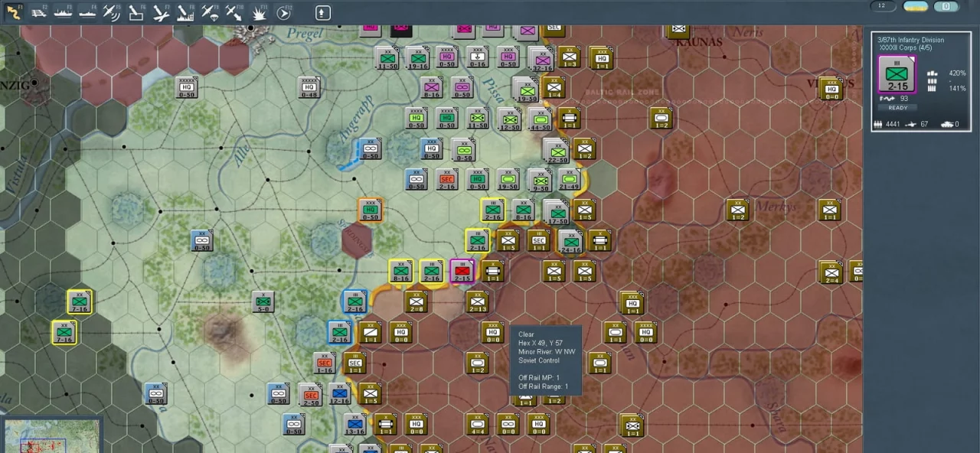The height and width of the screenshot is (453, 980).
Task: Open 3/87th Infantry Division name link
Action: [911, 40]
